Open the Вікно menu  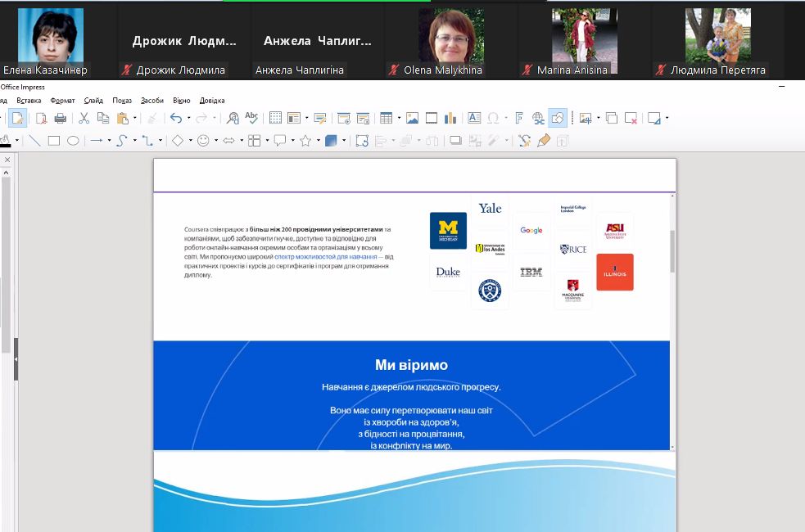coord(182,101)
